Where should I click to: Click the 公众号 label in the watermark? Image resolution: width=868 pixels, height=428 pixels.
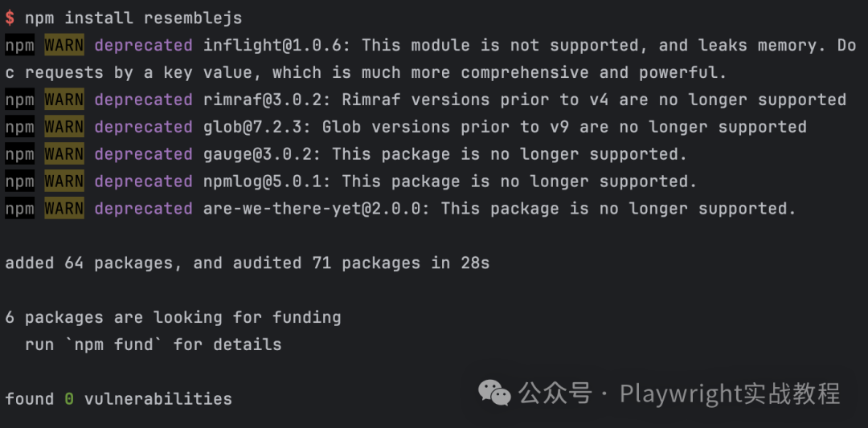555,393
